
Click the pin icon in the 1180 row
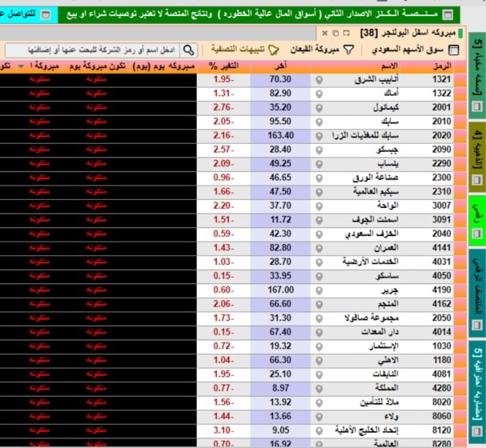[319, 361]
